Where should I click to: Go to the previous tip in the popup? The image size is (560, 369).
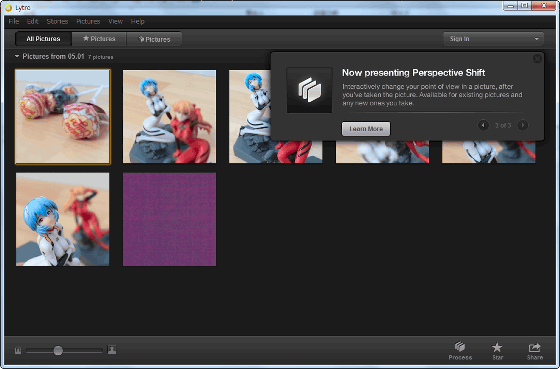tap(483, 125)
